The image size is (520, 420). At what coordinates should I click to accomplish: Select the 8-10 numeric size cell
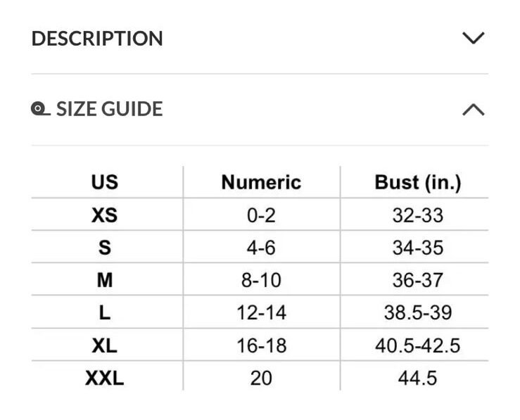tap(261, 280)
